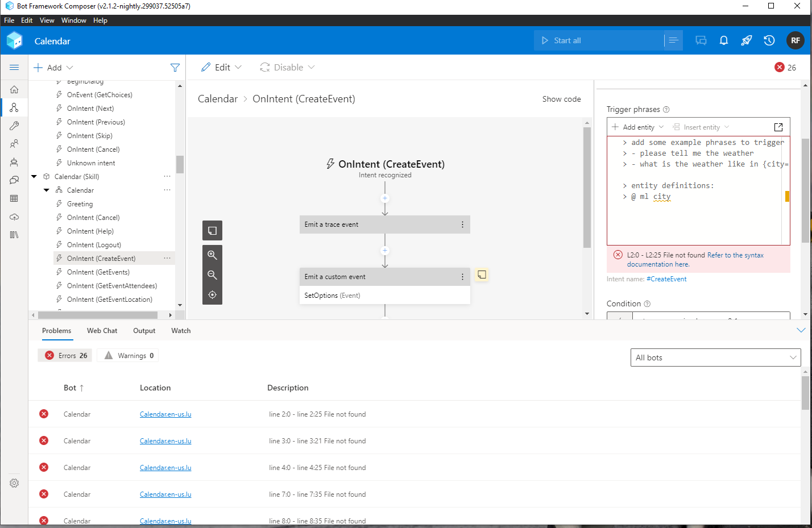Open the Calendar.en-us.lu error link
This screenshot has width=812, height=528.
coord(165,414)
